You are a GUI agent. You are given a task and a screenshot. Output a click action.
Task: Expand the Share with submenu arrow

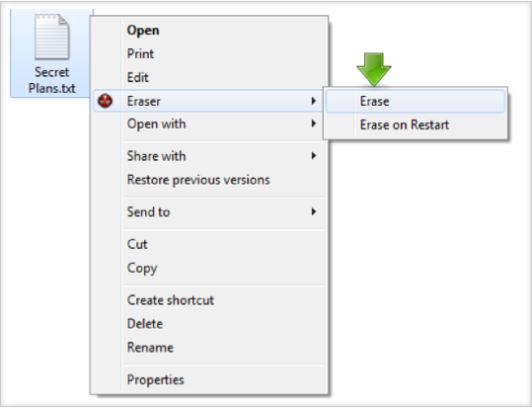(x=314, y=156)
